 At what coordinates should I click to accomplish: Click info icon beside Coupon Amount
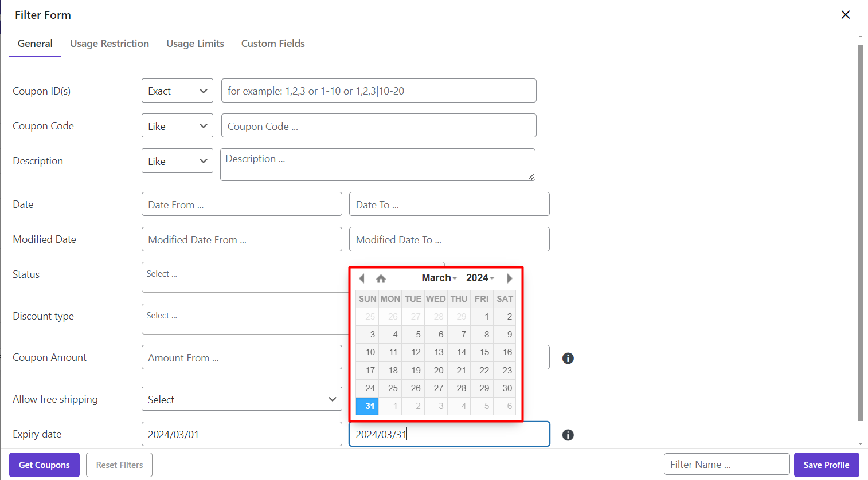click(568, 358)
